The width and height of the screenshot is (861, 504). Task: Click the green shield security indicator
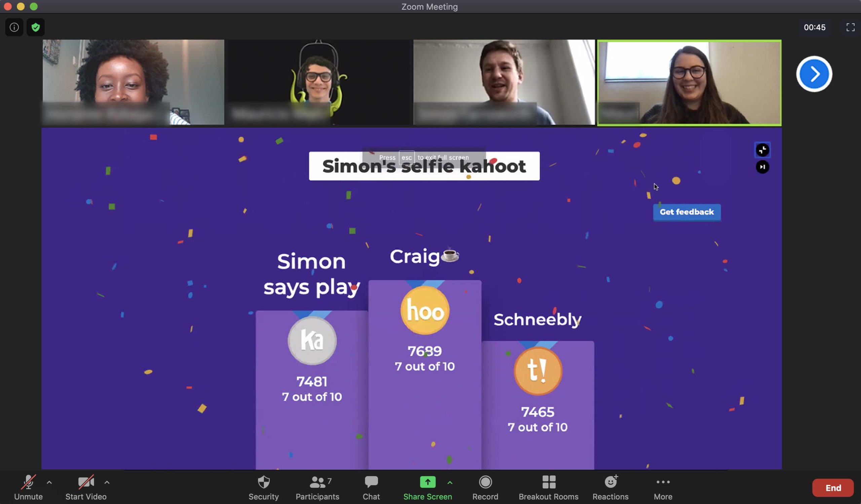point(35,27)
